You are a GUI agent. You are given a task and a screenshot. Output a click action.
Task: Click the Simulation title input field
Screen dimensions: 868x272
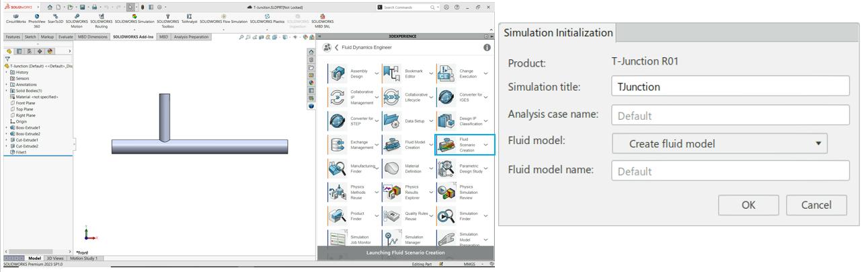[x=730, y=86]
